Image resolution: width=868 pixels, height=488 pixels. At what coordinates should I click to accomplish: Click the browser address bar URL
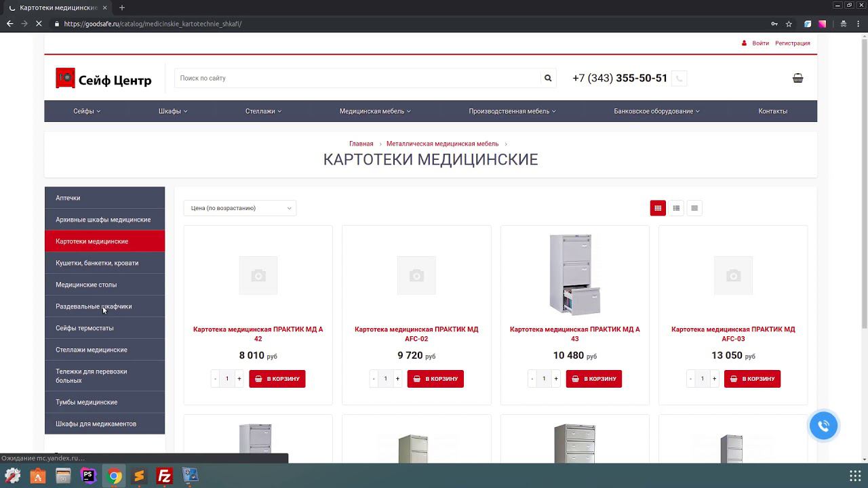pyautogui.click(x=153, y=24)
